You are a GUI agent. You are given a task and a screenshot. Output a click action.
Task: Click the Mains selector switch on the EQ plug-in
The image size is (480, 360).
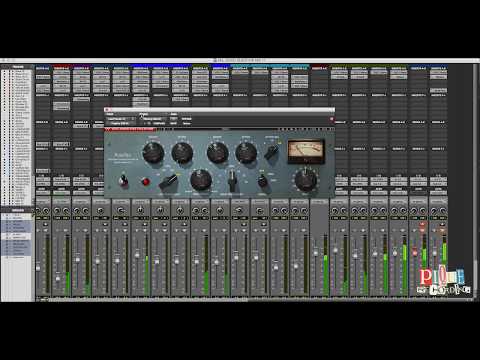(262, 181)
